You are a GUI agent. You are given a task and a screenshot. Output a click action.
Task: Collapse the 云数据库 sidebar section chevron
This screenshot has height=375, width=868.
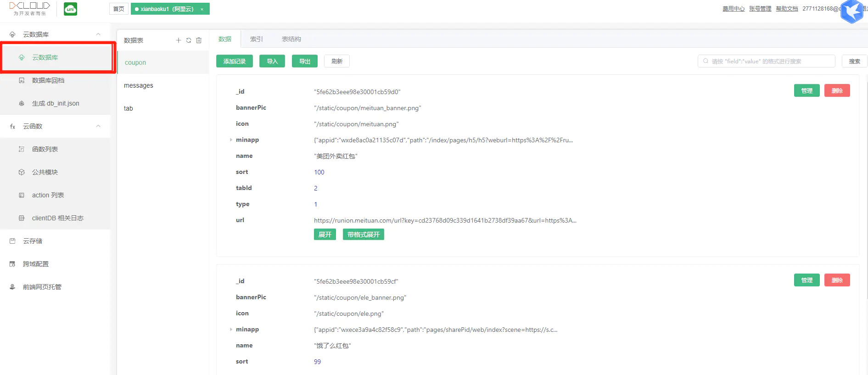pos(98,34)
